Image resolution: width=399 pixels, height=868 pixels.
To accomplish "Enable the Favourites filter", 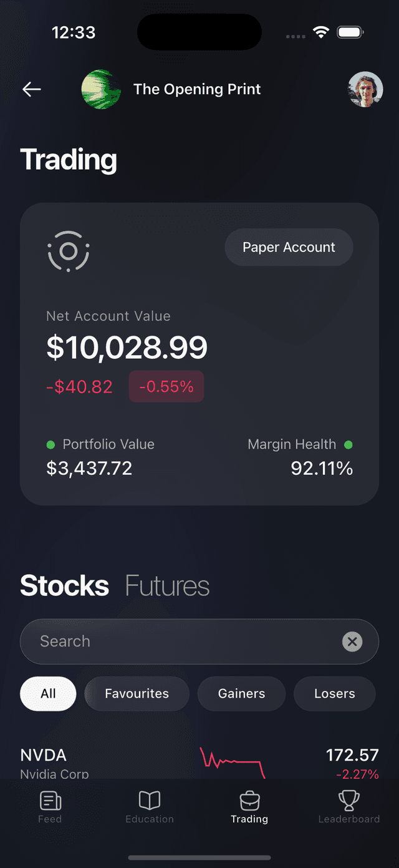I will tap(137, 693).
